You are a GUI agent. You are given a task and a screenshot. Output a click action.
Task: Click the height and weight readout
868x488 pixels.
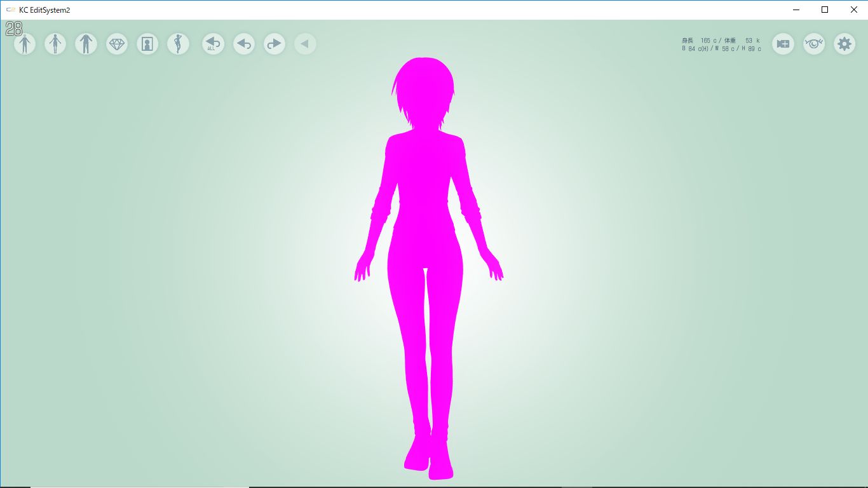point(721,41)
